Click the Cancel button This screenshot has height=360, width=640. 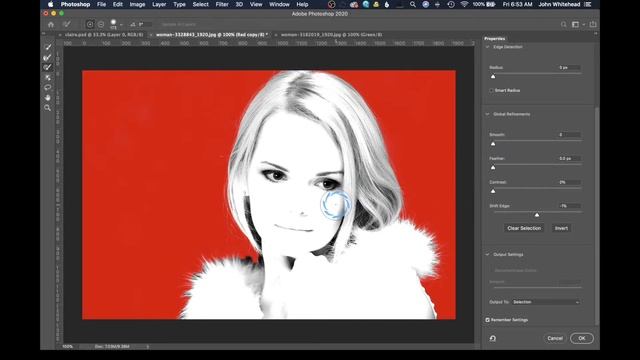coord(555,338)
